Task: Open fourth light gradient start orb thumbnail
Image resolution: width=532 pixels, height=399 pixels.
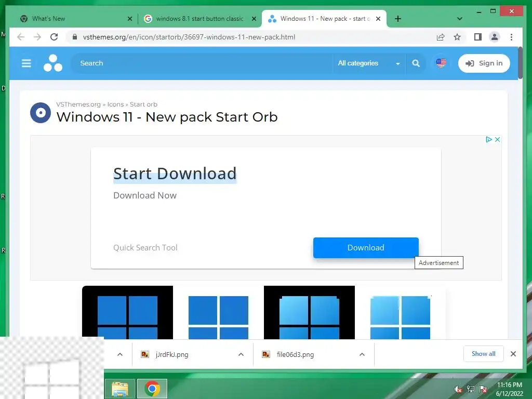Action: pos(401,312)
